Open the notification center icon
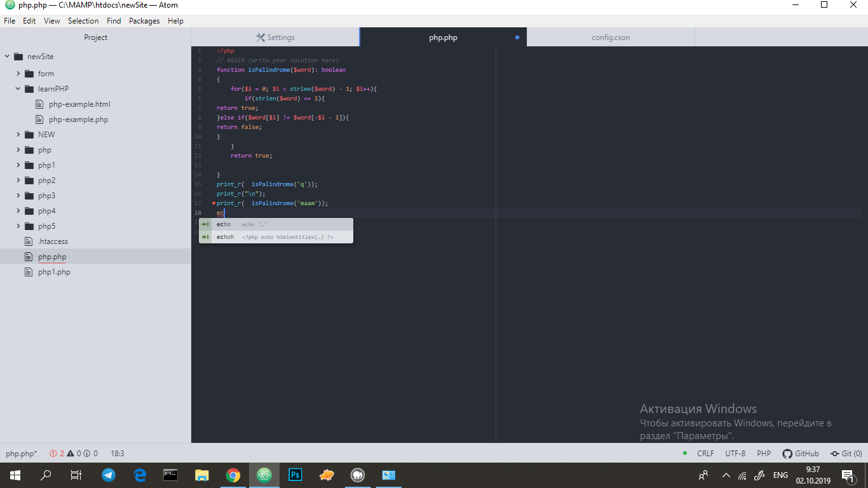This screenshot has height=488, width=868. pos(848,475)
